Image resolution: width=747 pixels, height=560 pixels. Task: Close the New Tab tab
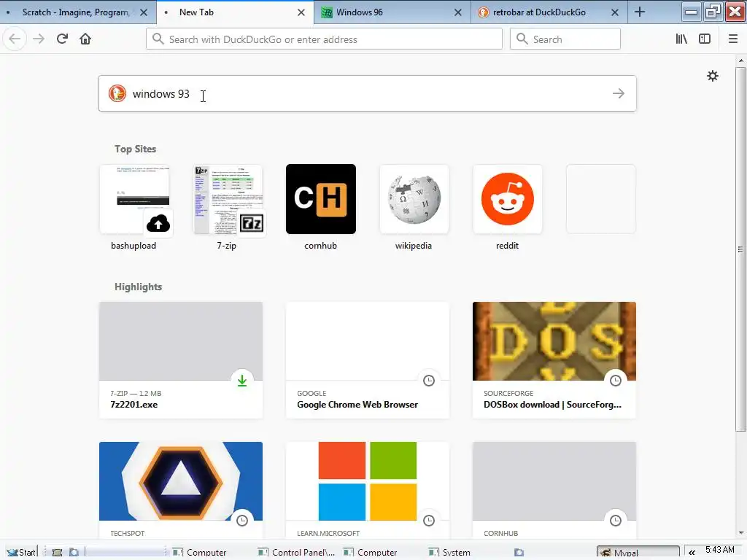(301, 12)
